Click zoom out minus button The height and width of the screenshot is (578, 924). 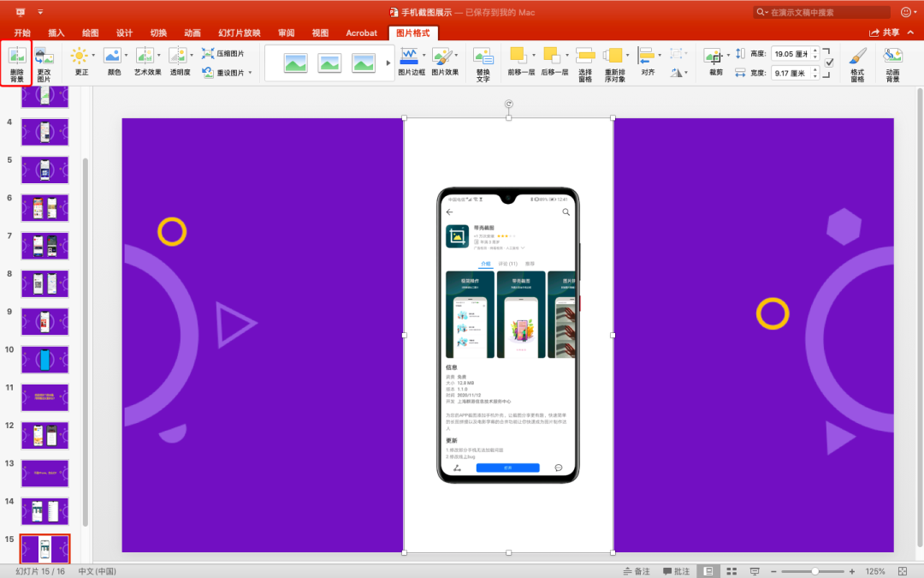point(773,571)
